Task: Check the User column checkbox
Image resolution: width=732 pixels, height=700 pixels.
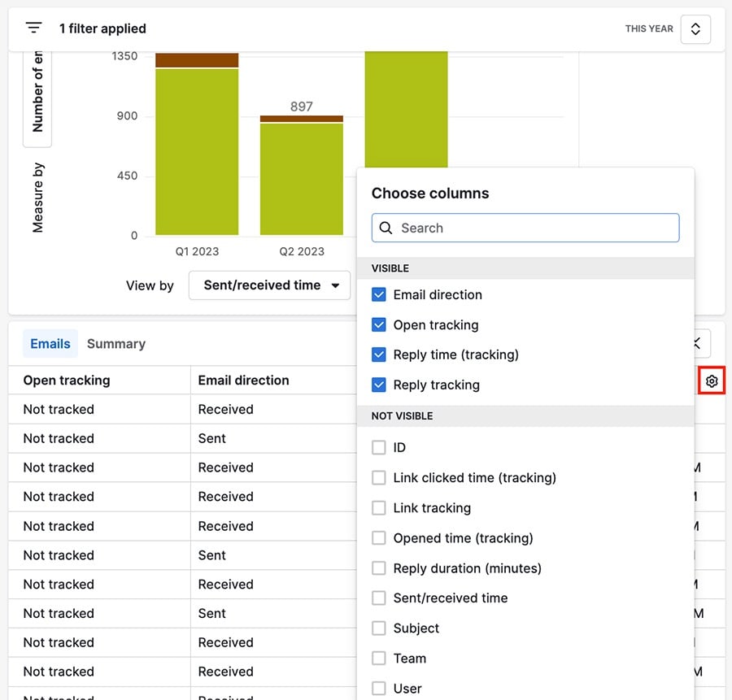Action: [379, 688]
